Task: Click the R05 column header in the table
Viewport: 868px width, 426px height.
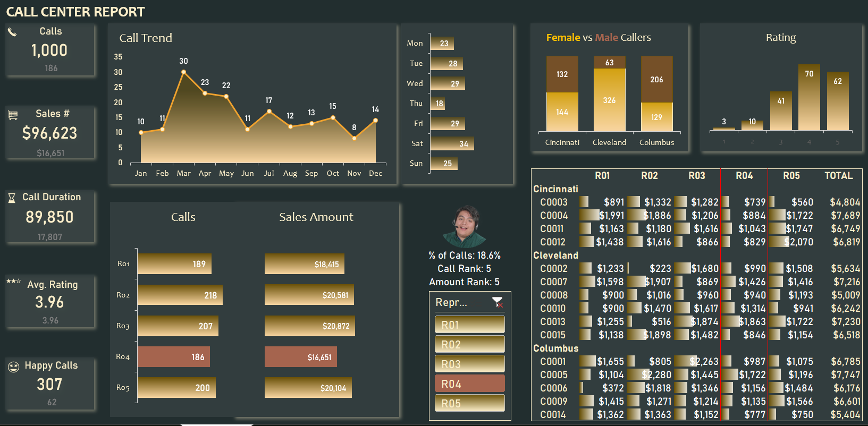Action: point(791,176)
